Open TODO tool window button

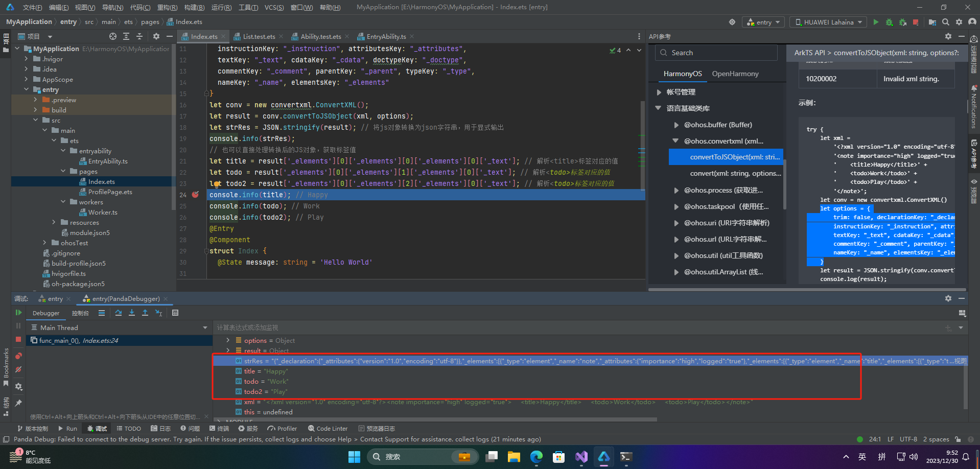(129, 429)
